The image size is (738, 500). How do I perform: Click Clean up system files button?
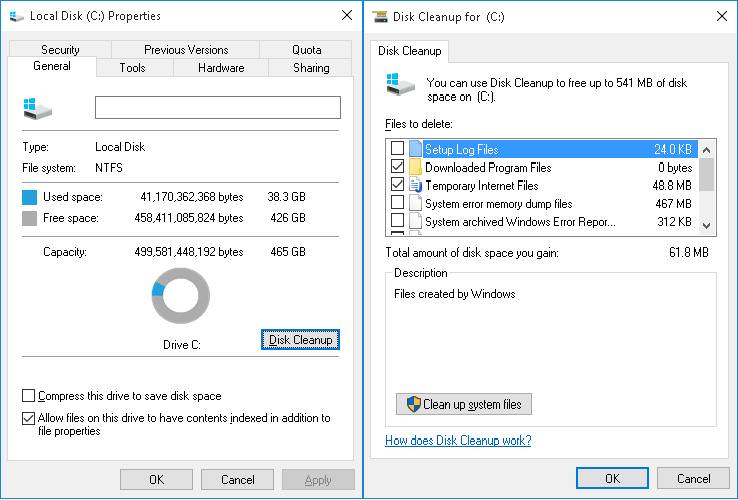pyautogui.click(x=464, y=404)
